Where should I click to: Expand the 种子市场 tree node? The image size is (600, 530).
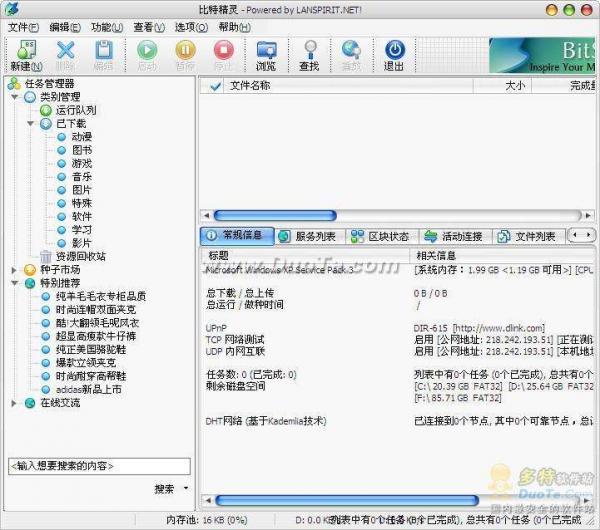click(14, 270)
